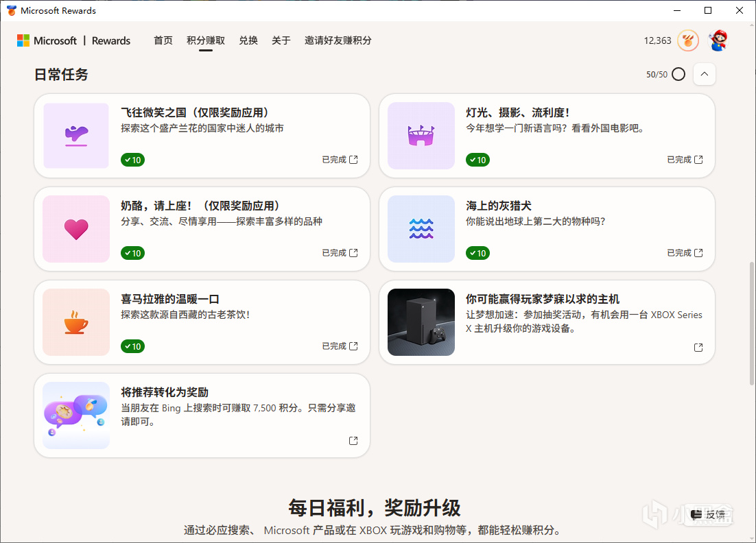
Task: Click the vertical scrollbar thumb
Action: [752, 323]
